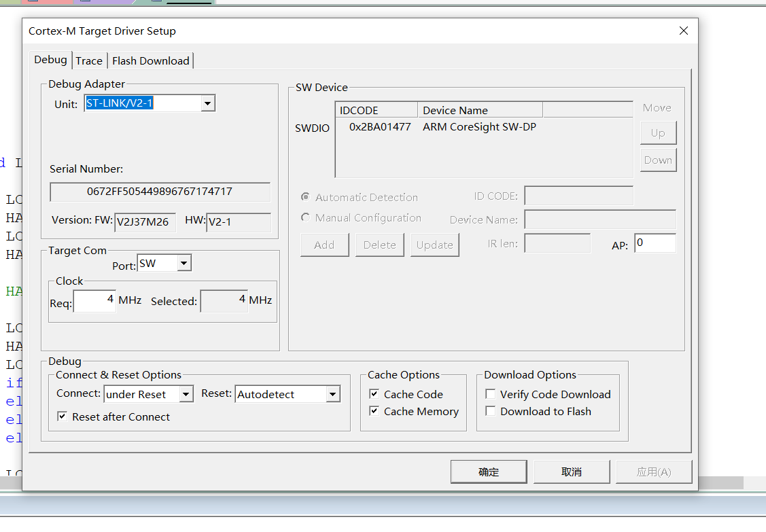
Task: Select IDCODE 0x2BA01477 table cell
Action: coord(380,127)
